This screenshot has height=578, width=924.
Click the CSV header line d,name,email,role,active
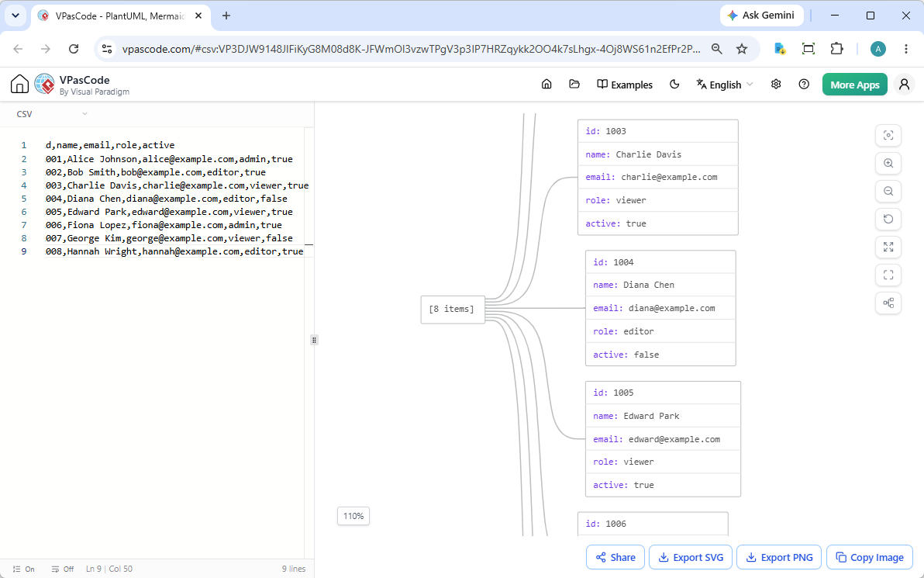[110, 145]
